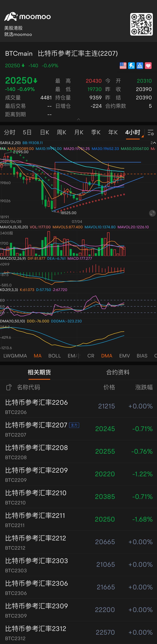This screenshot has height=644, width=157.
Task: Tap the 主力 badge on 2207
Action: point(74,425)
